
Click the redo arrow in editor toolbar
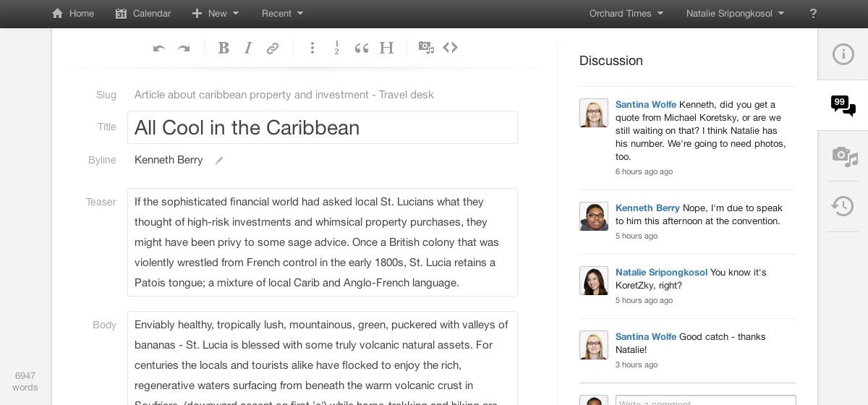tap(184, 48)
